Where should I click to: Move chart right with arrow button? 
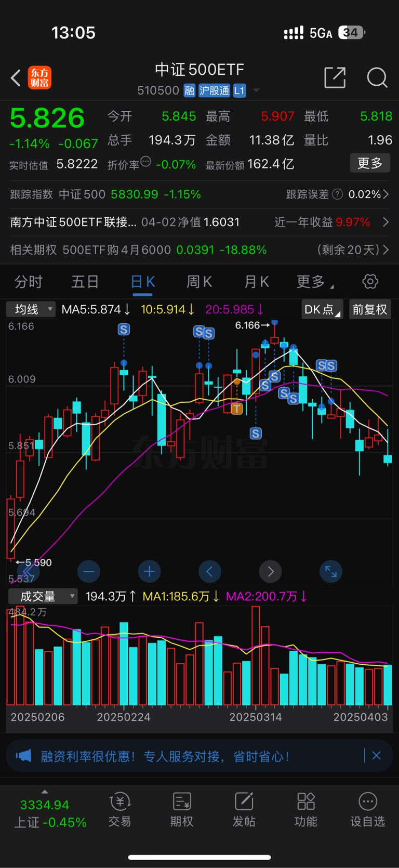coord(270,572)
